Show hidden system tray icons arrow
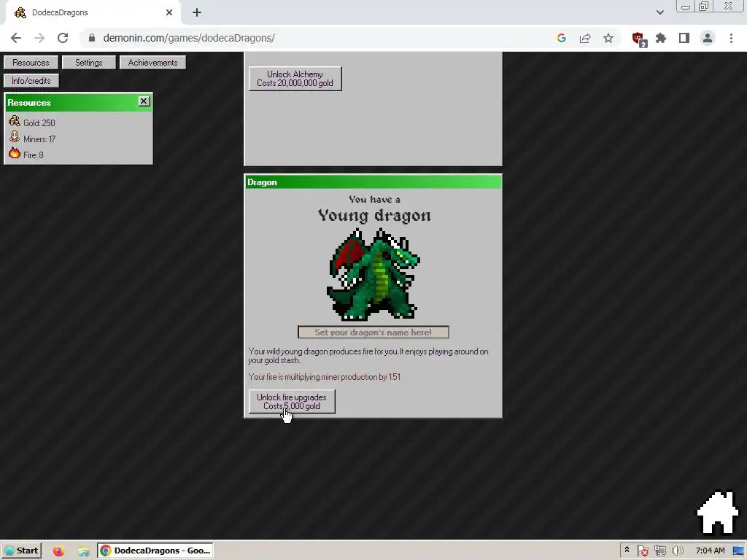 [x=627, y=550]
